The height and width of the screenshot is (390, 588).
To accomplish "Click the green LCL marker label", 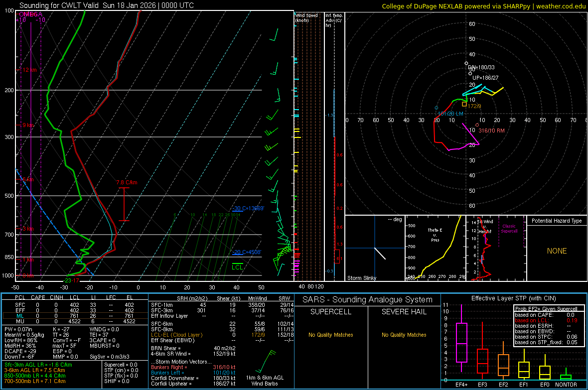I will (237, 267).
